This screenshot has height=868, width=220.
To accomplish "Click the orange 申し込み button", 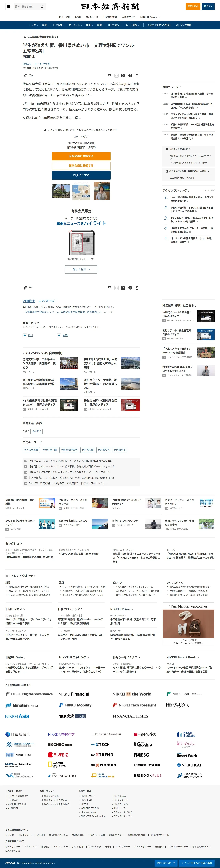I will 193,6.
